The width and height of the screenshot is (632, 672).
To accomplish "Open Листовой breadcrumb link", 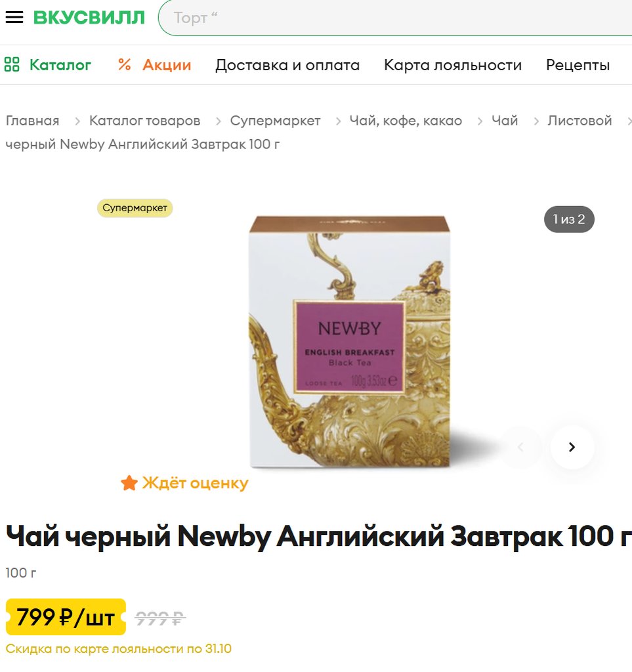I will pyautogui.click(x=579, y=121).
